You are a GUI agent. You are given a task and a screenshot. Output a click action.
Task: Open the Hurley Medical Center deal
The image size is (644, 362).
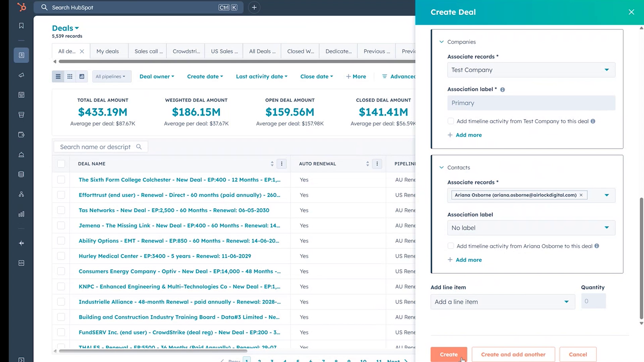[x=165, y=256]
